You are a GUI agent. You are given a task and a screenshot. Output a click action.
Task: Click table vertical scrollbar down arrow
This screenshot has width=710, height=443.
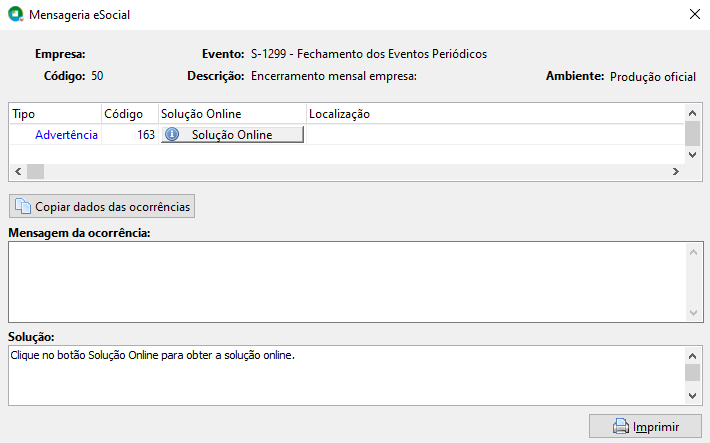692,154
